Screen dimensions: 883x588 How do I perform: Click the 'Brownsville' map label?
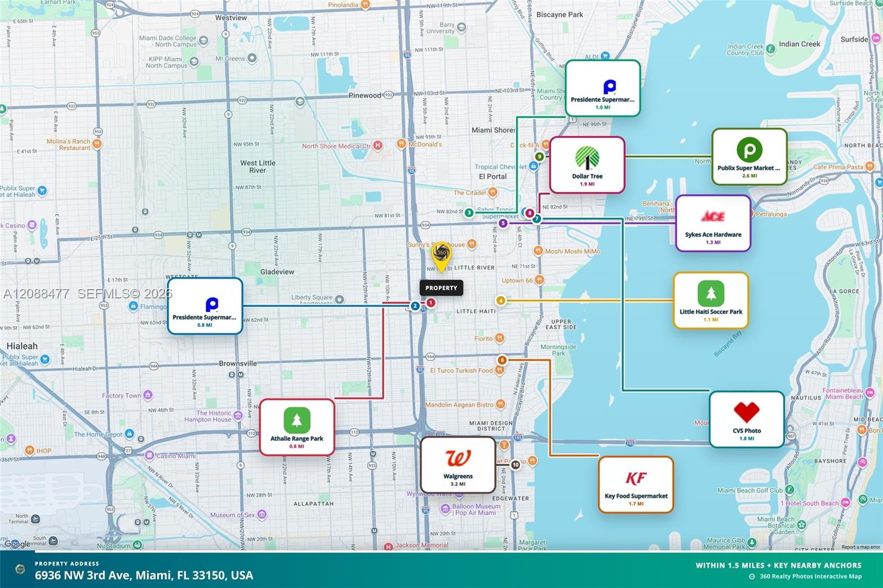pyautogui.click(x=238, y=364)
